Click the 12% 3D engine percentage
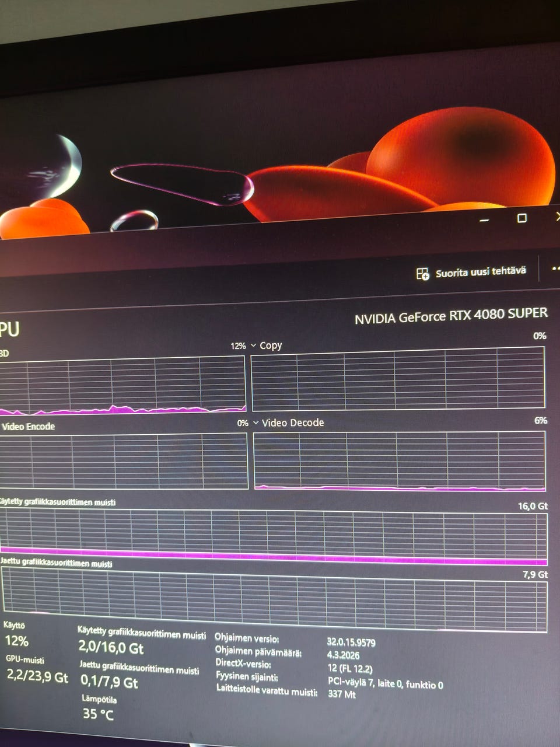Screen dimensions: 560x747 point(238,346)
